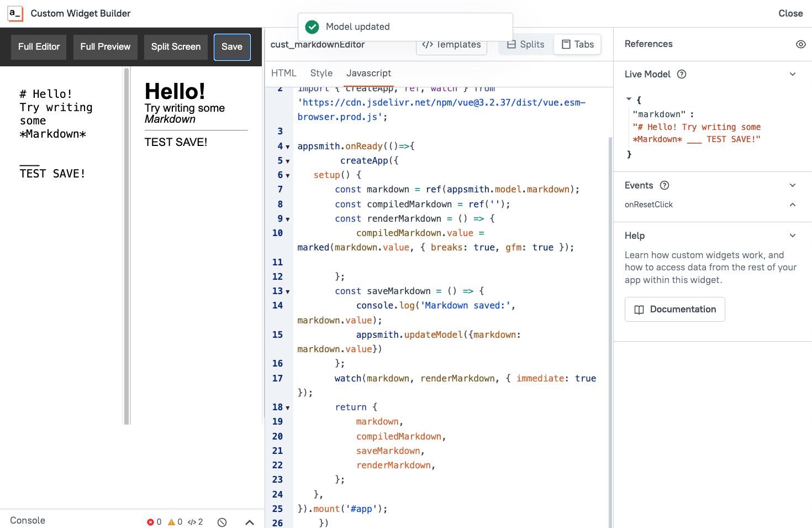Collapse the Live Model JSON tree triangle

tap(629, 99)
